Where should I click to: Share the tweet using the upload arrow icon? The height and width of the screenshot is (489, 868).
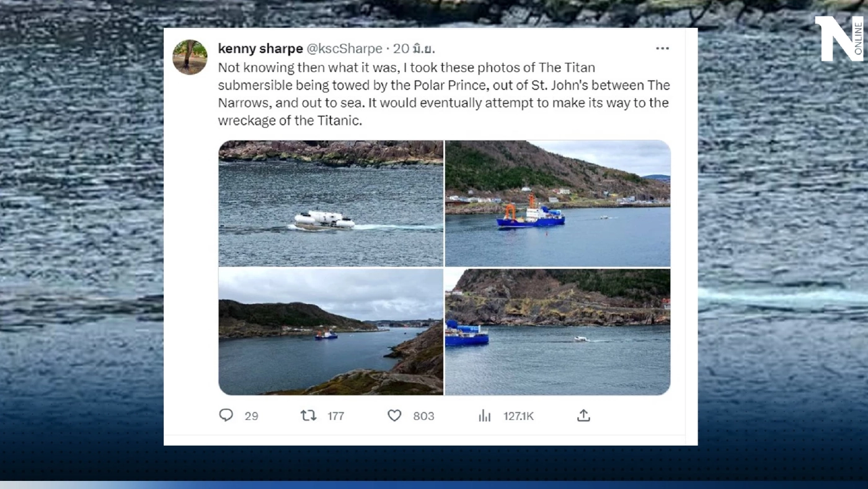tap(583, 416)
